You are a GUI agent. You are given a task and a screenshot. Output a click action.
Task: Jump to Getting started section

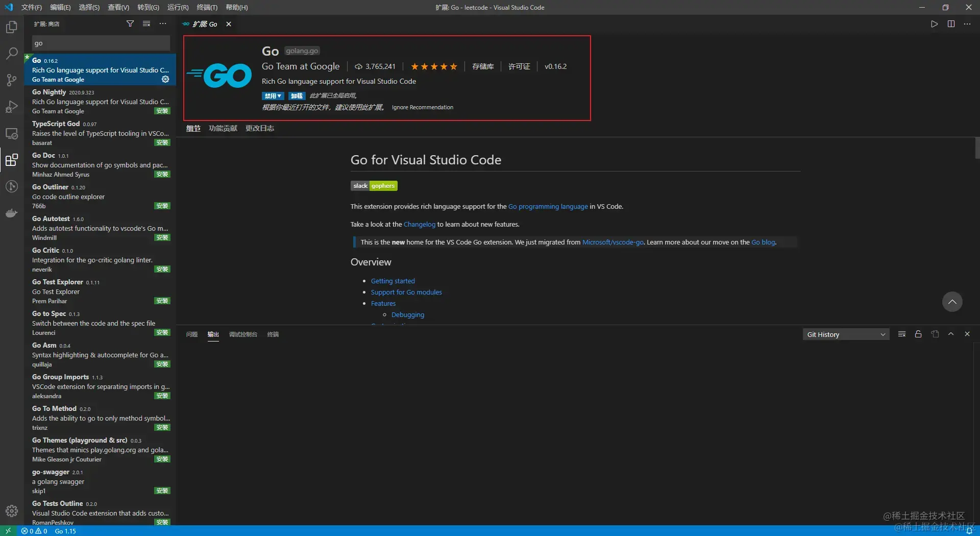pyautogui.click(x=393, y=281)
